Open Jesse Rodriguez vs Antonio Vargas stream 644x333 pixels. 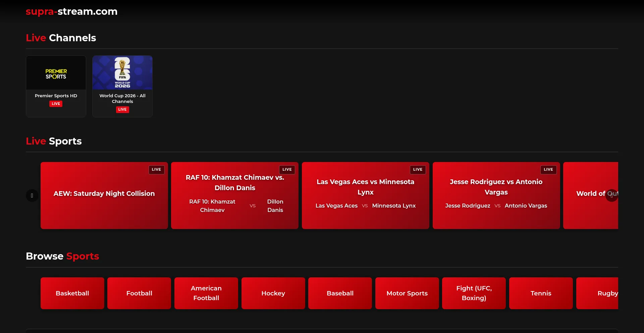tap(496, 196)
